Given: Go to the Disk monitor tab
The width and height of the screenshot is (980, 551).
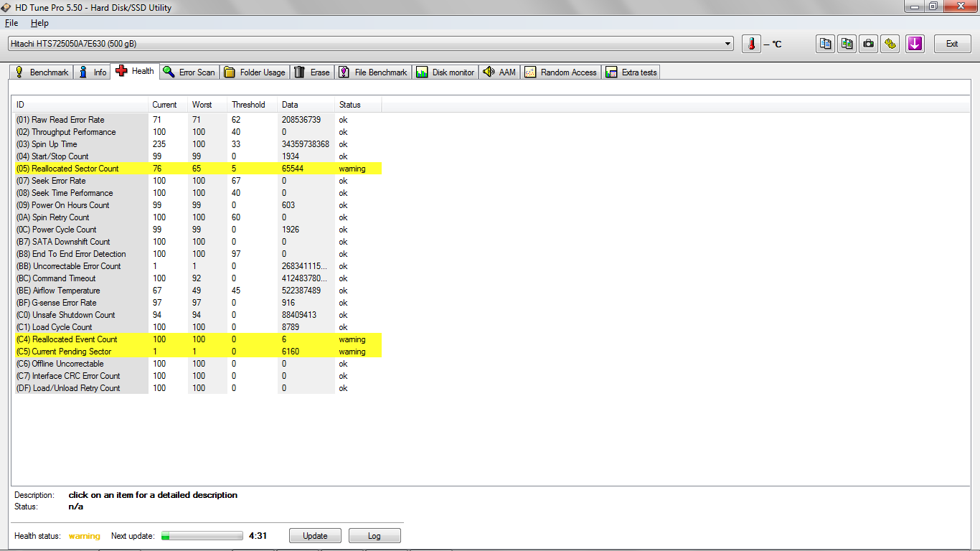Looking at the screenshot, I should [x=446, y=72].
